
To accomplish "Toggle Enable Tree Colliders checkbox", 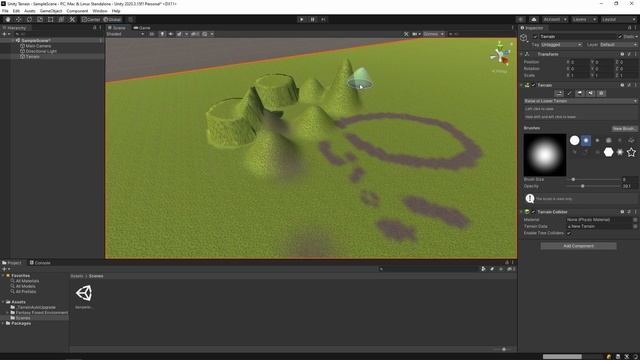I will point(569,233).
